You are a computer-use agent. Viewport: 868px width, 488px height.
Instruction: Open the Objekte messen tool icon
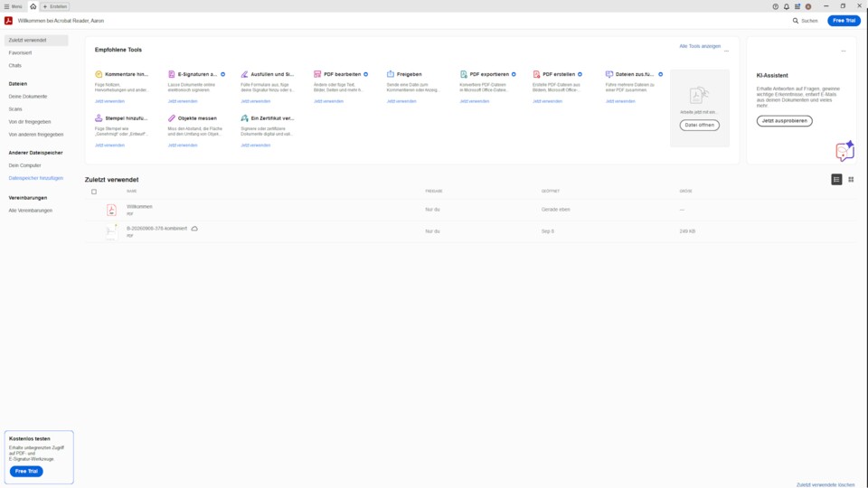[x=172, y=118]
